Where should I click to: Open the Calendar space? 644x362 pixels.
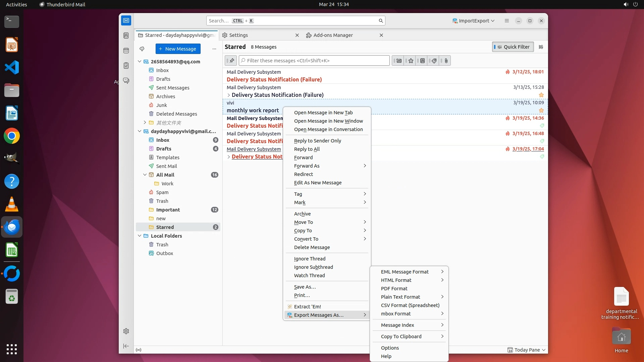click(x=126, y=51)
